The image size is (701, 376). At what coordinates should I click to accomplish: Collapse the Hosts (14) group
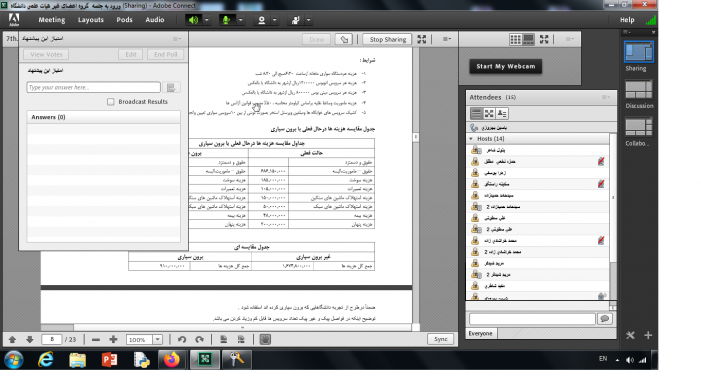[x=471, y=139]
